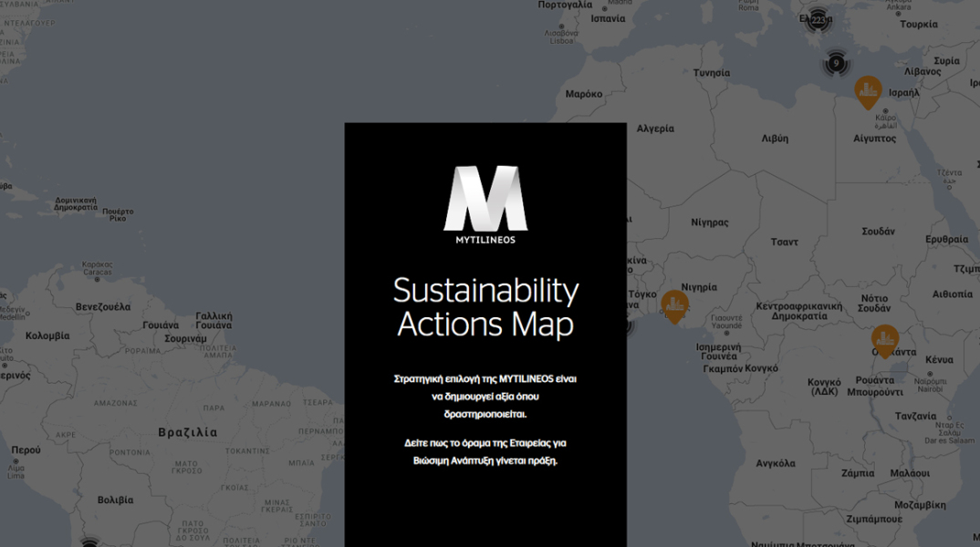Select the cluster marker below Bolivia
The width and height of the screenshot is (980, 547).
click(89, 543)
